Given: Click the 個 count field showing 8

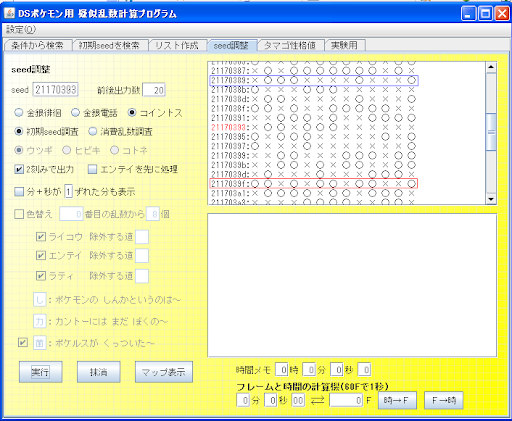Looking at the screenshot, I should 153,214.
